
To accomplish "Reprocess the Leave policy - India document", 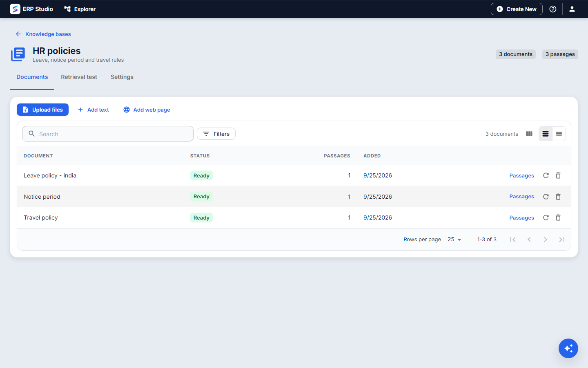I will [546, 175].
